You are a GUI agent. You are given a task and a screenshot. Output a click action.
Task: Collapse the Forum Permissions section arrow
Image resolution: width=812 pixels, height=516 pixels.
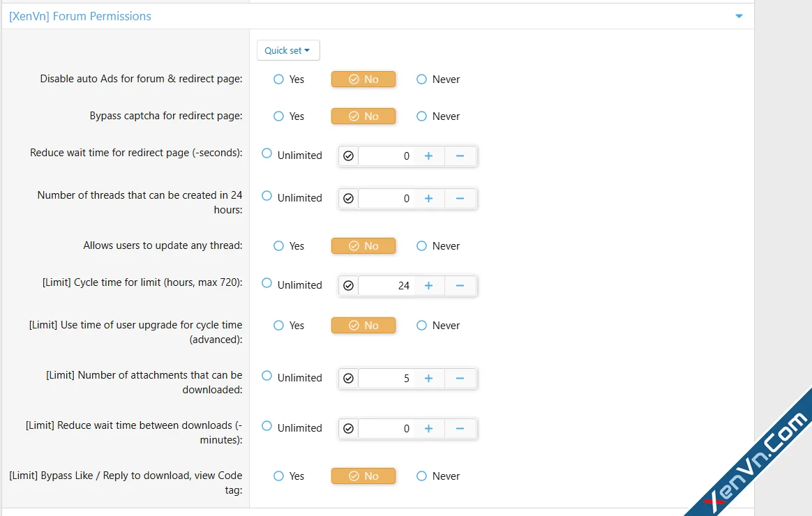tap(739, 16)
